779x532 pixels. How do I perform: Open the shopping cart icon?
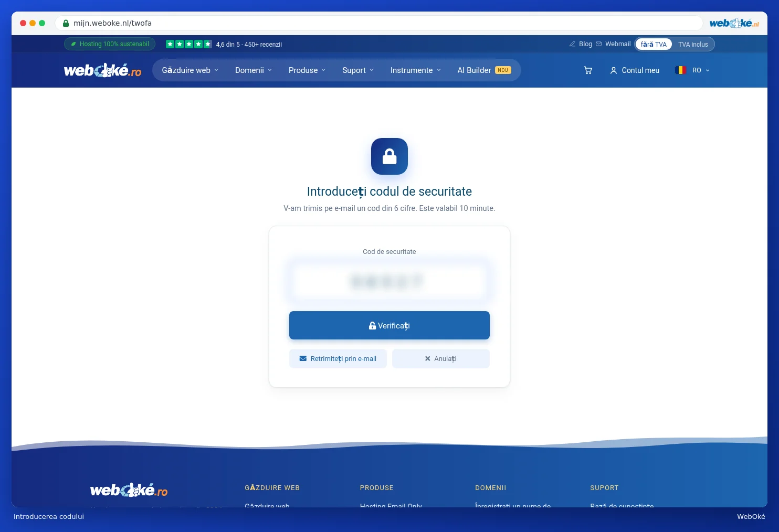pos(588,70)
